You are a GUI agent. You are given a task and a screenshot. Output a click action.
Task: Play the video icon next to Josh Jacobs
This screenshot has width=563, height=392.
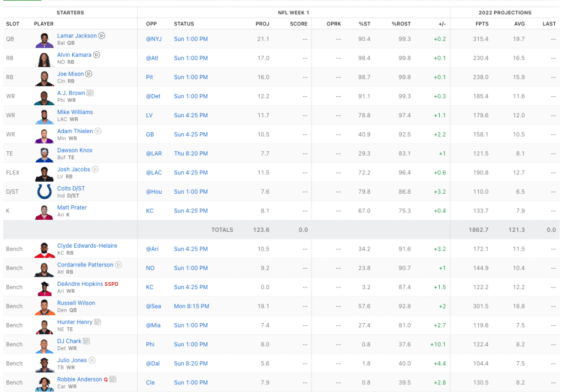95,170
